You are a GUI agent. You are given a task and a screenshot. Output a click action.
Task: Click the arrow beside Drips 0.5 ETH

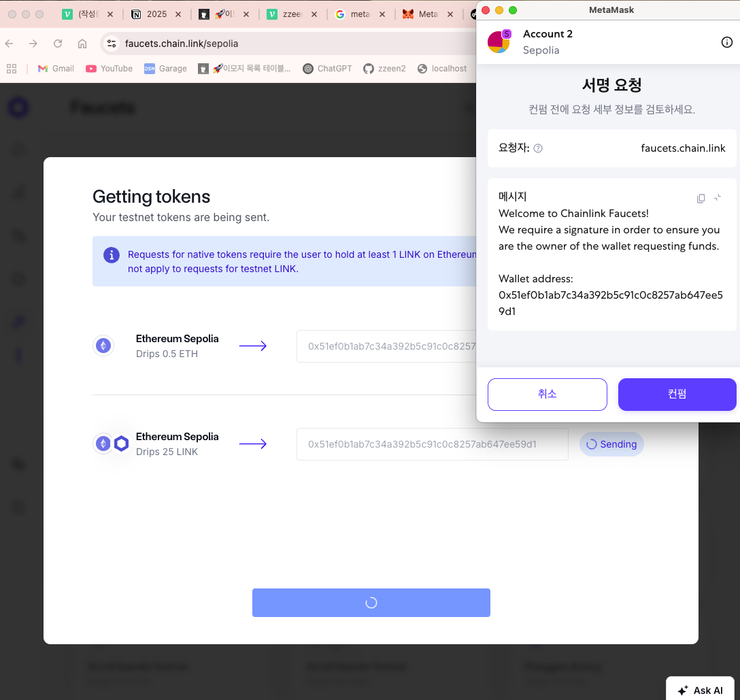coord(253,346)
